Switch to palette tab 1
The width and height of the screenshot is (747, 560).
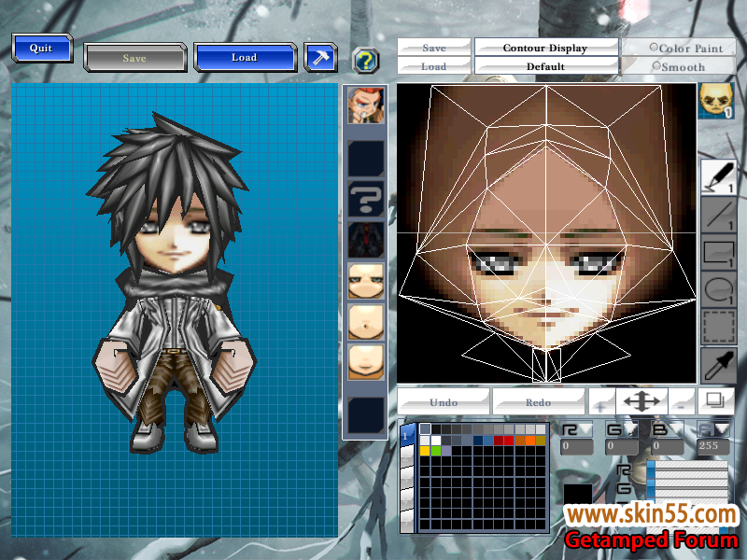407,435
